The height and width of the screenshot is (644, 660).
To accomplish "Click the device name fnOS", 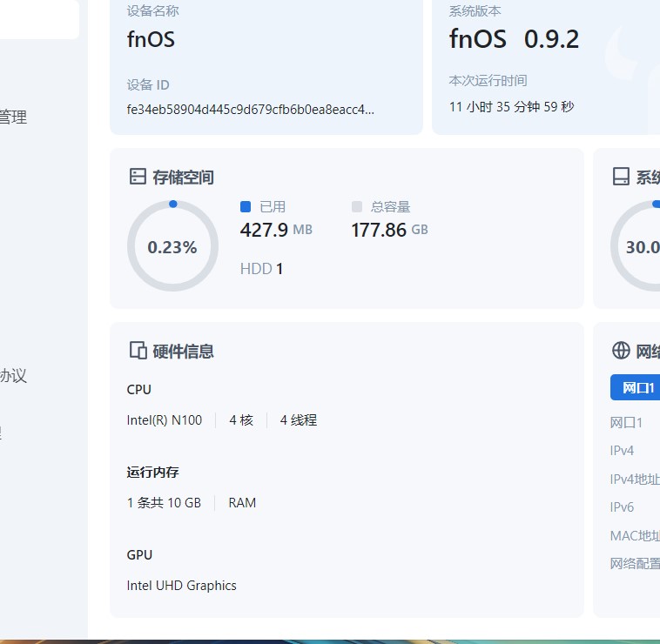I will coord(151,39).
